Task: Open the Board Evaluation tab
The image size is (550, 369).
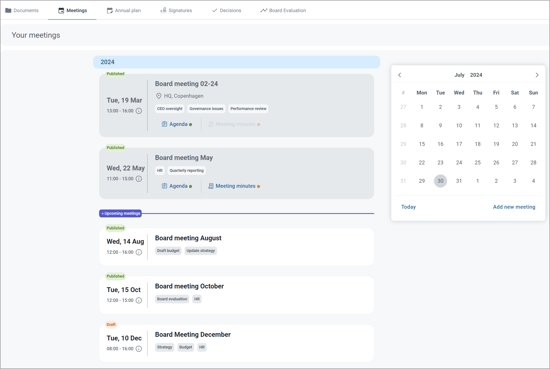Action: pyautogui.click(x=283, y=11)
